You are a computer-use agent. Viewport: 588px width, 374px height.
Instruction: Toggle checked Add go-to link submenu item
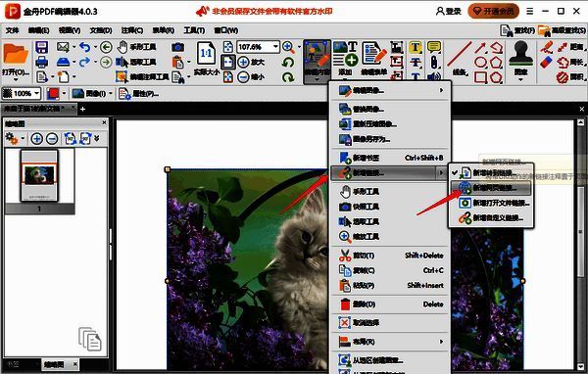point(491,172)
